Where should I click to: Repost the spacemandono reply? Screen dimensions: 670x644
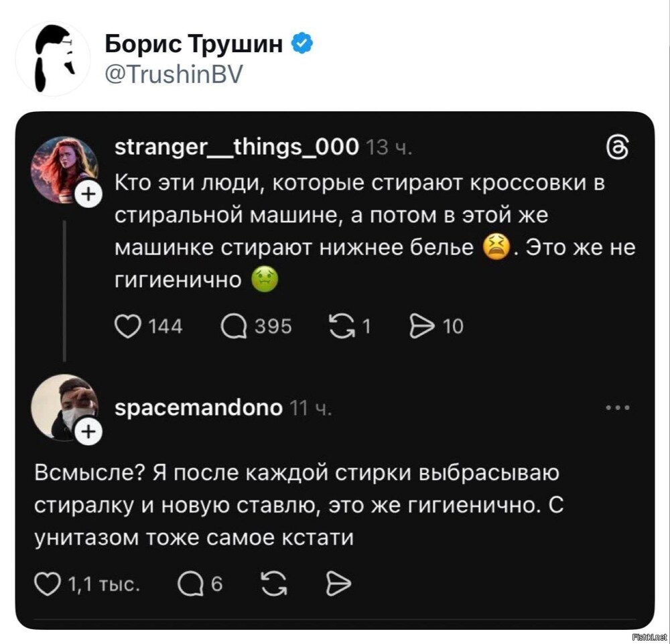click(271, 585)
